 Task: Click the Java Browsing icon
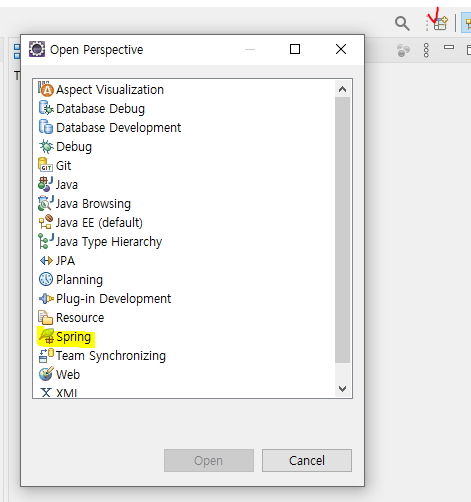tap(46, 203)
